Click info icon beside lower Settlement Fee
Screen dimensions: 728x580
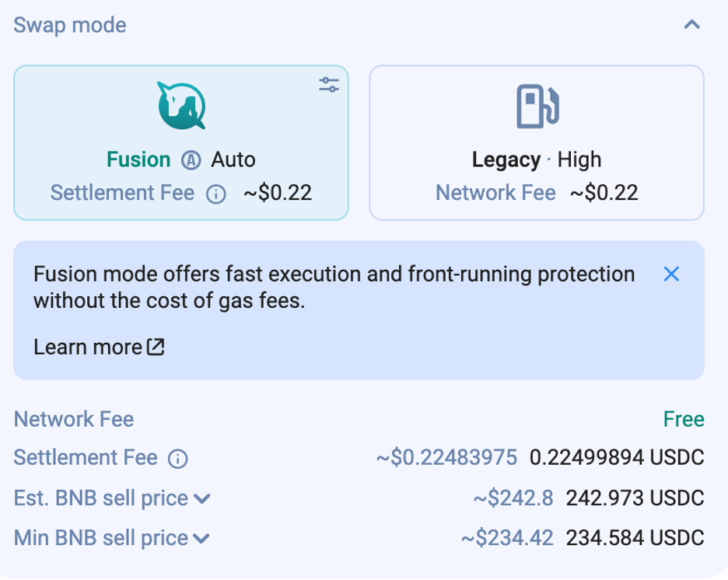click(x=178, y=459)
